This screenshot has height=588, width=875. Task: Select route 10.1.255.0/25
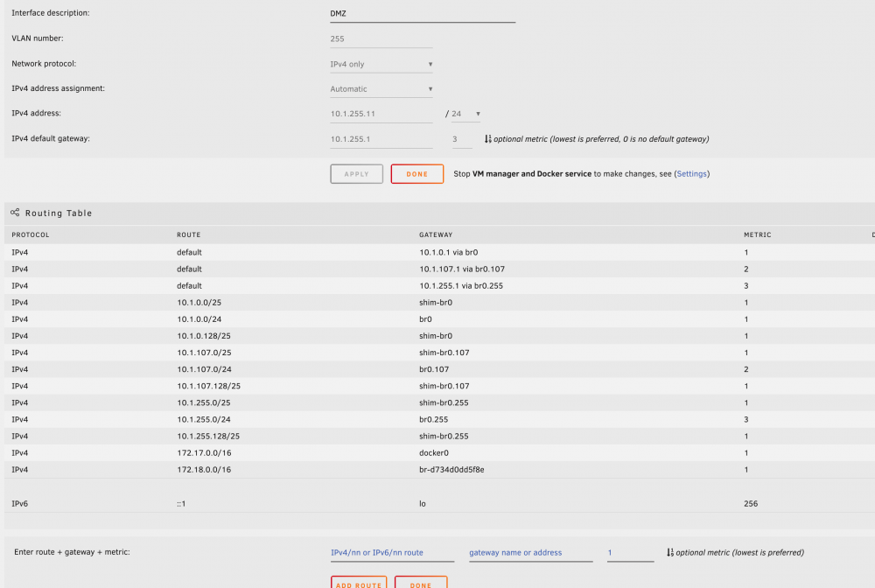pyautogui.click(x=204, y=402)
